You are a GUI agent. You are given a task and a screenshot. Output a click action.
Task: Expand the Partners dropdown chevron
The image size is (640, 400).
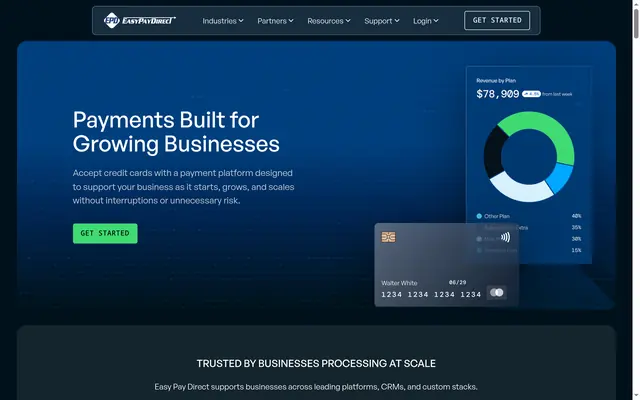tap(291, 21)
